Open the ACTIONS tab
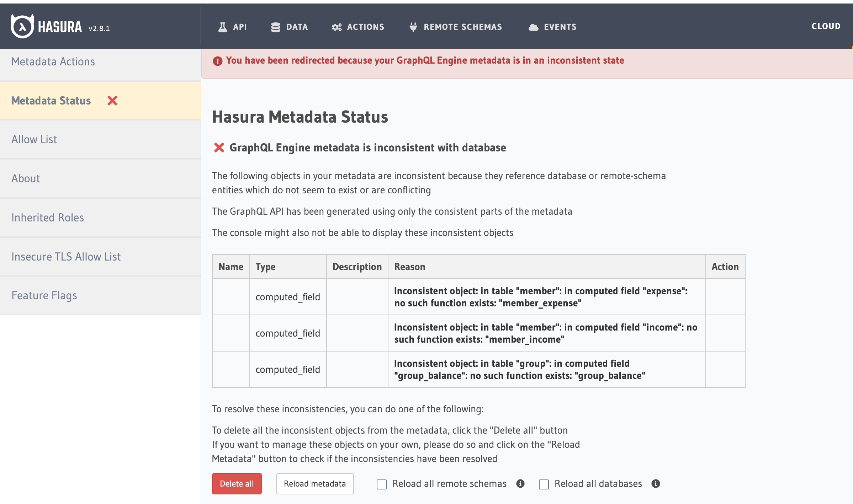 (358, 27)
